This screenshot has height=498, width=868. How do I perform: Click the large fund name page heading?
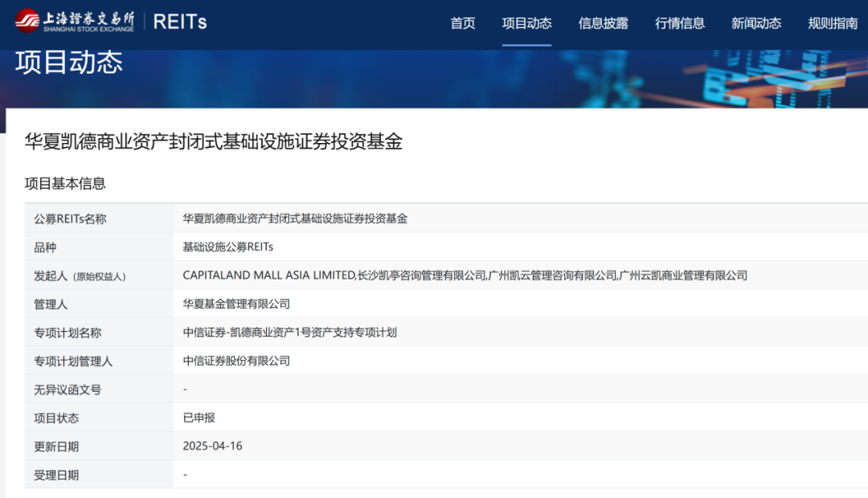click(x=213, y=142)
